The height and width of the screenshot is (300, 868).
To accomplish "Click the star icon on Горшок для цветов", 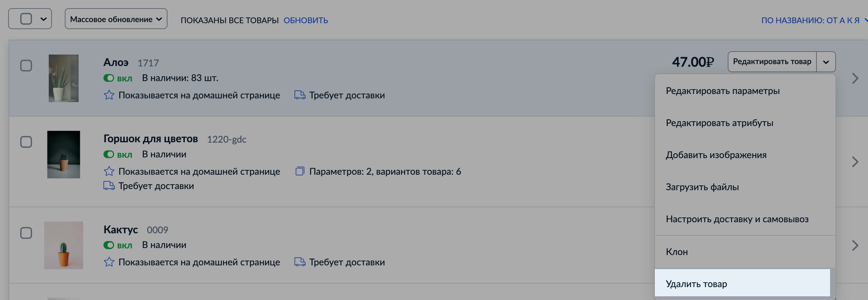I will pyautogui.click(x=109, y=171).
